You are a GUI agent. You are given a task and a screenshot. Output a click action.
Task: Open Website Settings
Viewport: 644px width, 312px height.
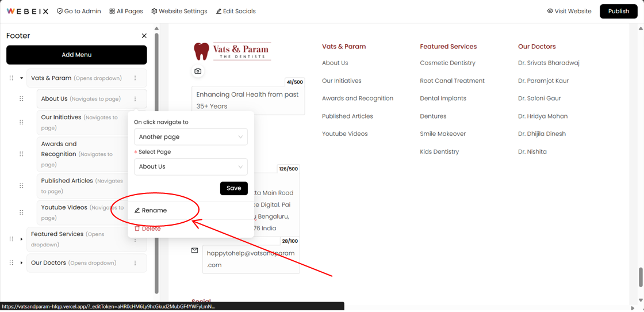point(179,11)
